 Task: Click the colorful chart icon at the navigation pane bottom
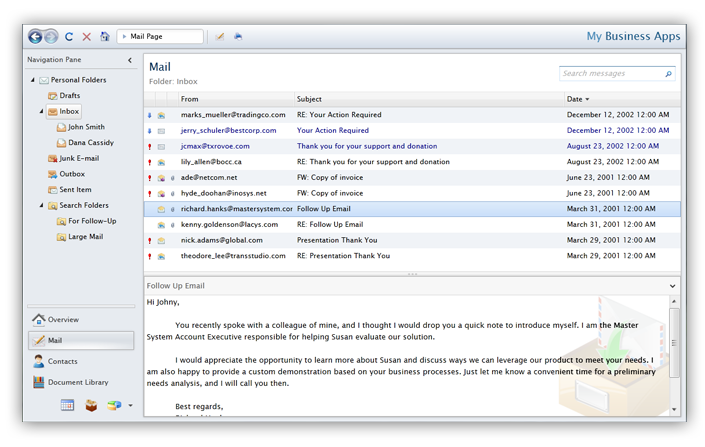114,405
